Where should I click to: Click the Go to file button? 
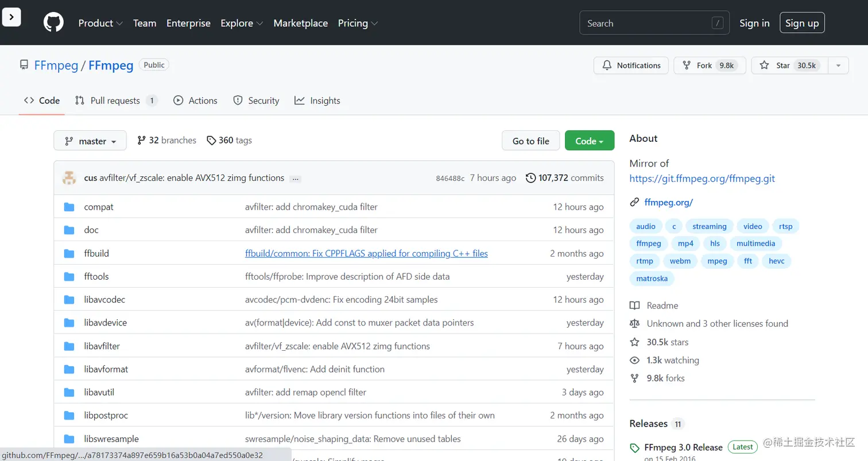click(530, 141)
